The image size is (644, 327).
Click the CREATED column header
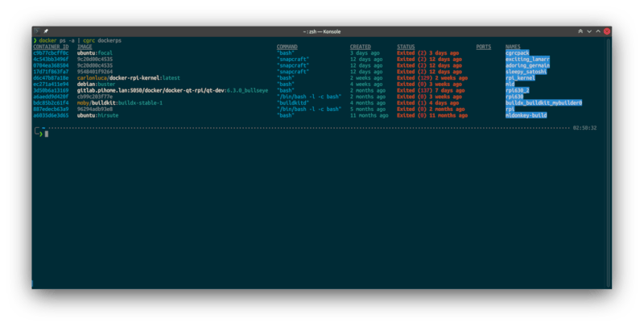tap(361, 47)
